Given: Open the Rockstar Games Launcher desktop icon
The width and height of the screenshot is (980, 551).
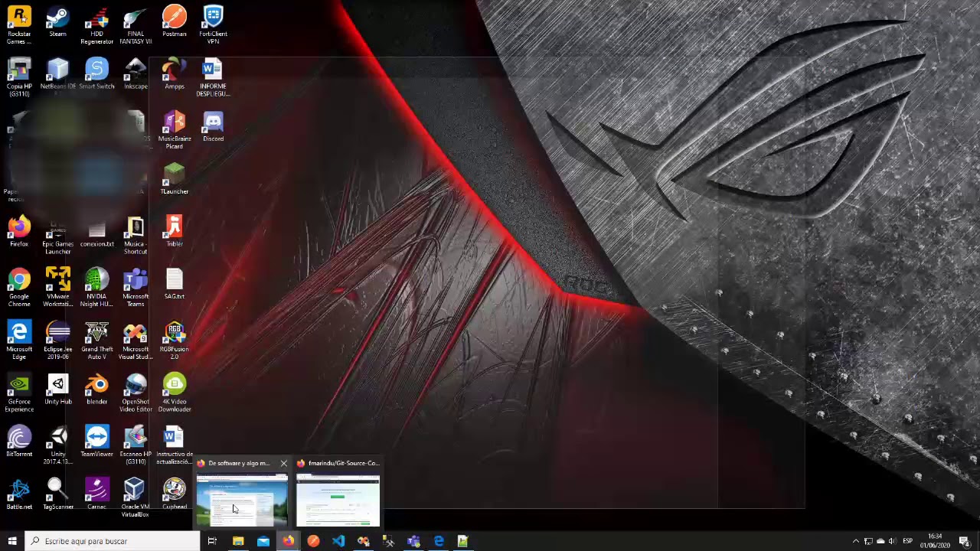Looking at the screenshot, I should click(x=19, y=24).
